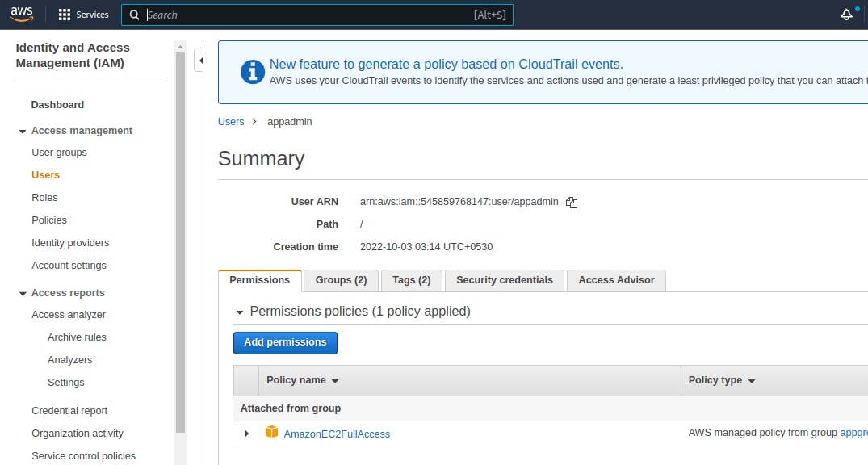868x465 pixels.
Task: Open Access analyzer in sidebar
Action: (x=69, y=315)
